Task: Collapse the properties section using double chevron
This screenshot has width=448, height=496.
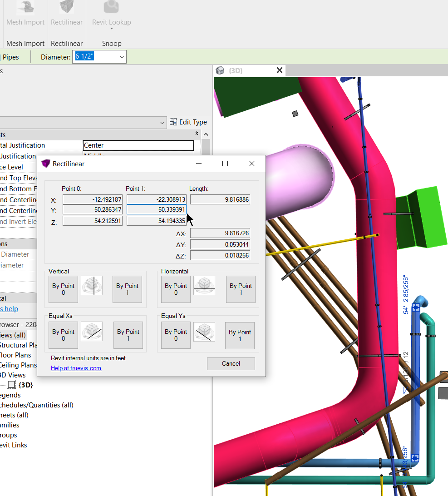Action: tap(197, 134)
